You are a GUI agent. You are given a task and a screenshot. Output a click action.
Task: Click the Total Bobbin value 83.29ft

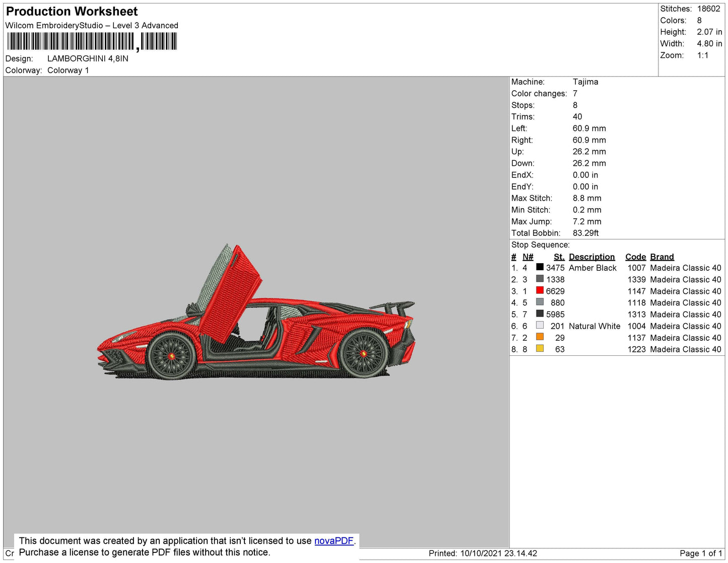click(x=585, y=233)
